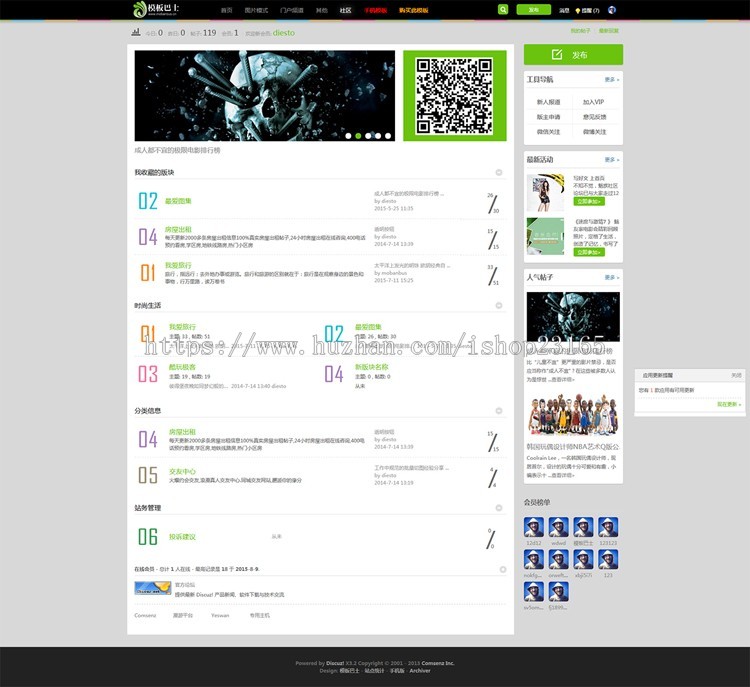Open 版主申请 in 工具导航

click(548, 117)
